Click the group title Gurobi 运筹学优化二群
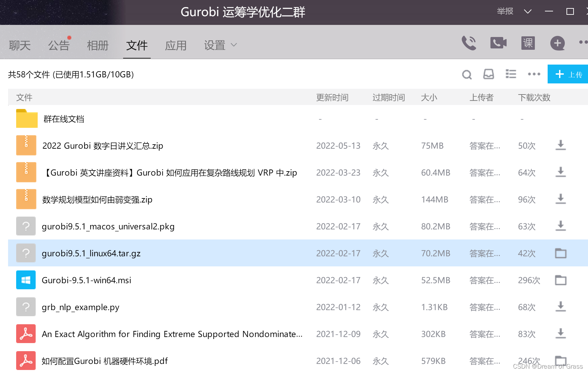Screen dimensions: 588x372 [x=243, y=12]
